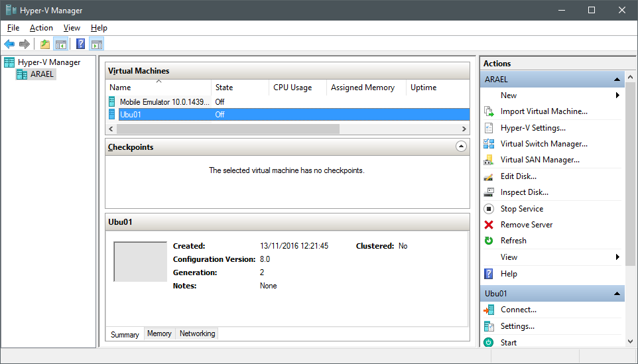The width and height of the screenshot is (638, 364).
Task: Select the ARAEL server icon in tree
Action: [22, 74]
